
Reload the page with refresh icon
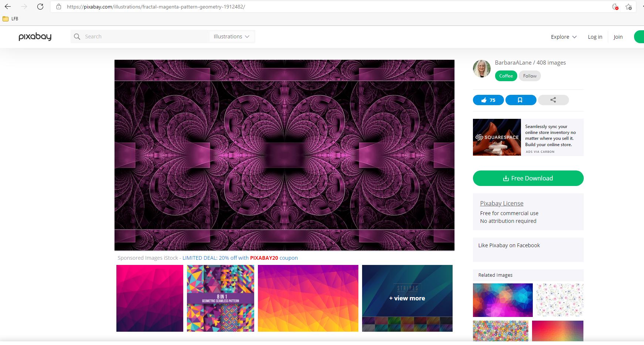[40, 7]
